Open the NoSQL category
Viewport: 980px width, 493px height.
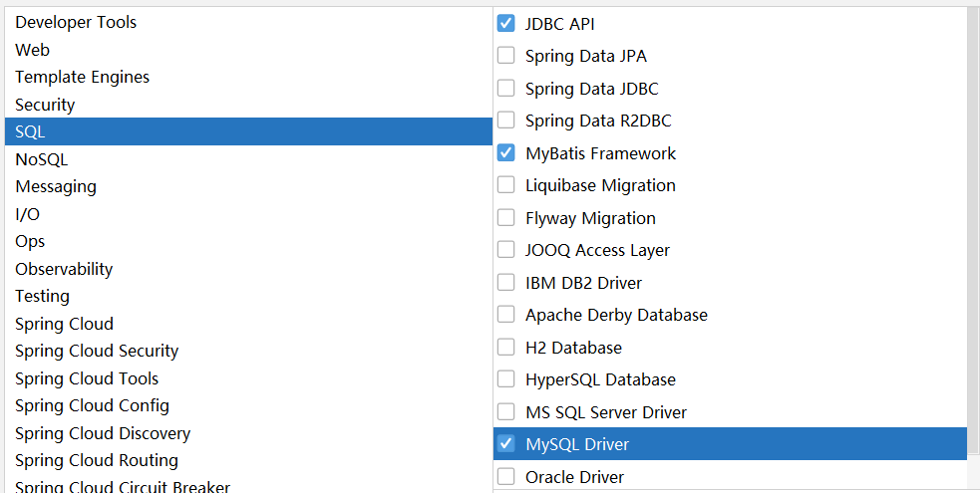click(x=249, y=159)
